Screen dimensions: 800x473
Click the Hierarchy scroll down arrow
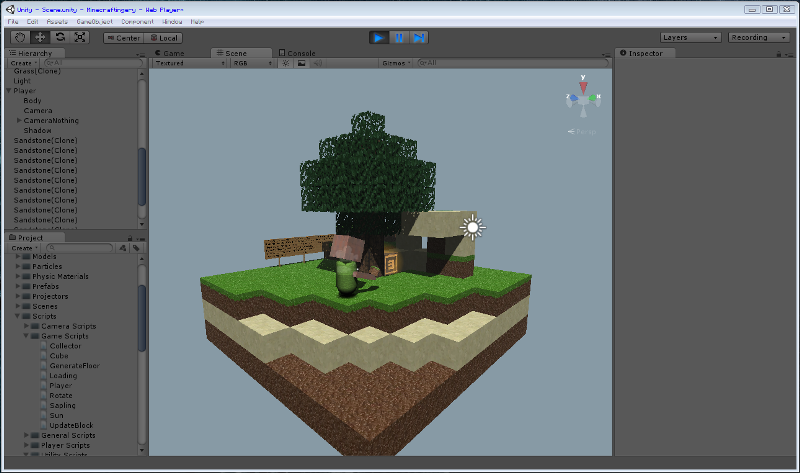coord(141,224)
